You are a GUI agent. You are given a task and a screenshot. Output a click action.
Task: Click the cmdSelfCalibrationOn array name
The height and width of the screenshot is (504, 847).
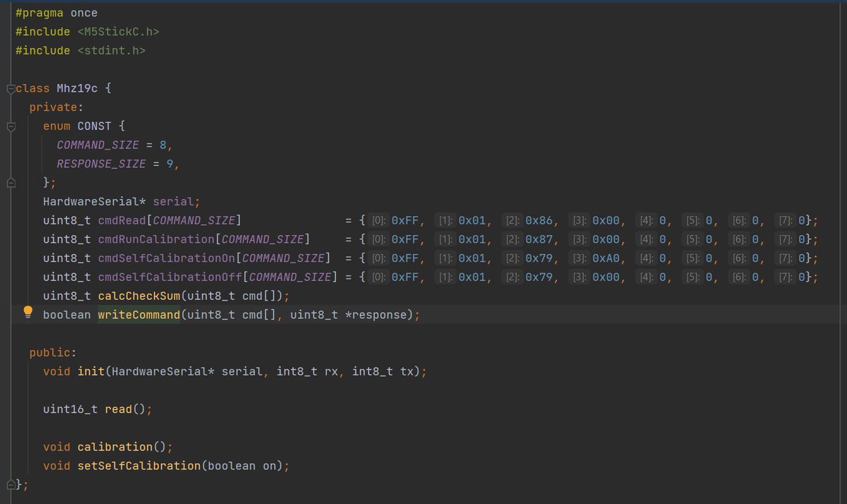pyautogui.click(x=167, y=258)
